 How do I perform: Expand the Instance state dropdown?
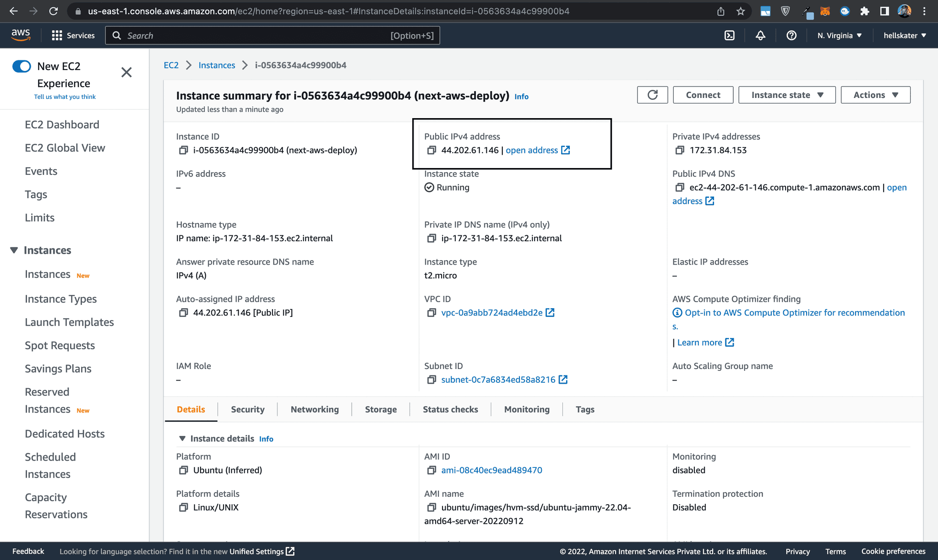pos(786,95)
